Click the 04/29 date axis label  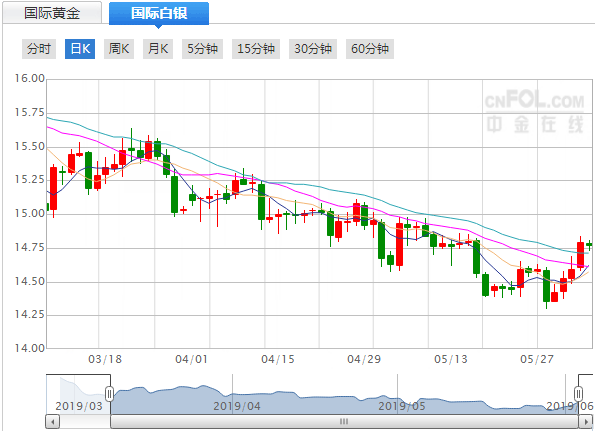click(x=364, y=359)
